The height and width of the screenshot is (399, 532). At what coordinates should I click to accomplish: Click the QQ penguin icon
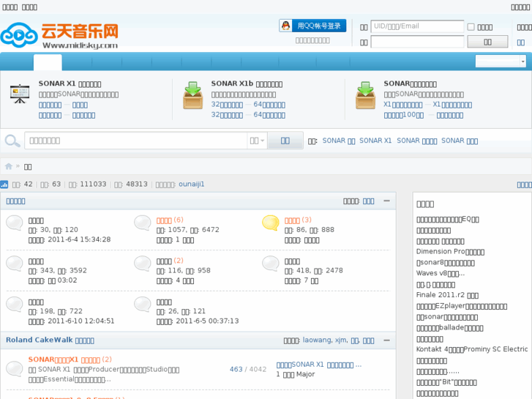285,26
